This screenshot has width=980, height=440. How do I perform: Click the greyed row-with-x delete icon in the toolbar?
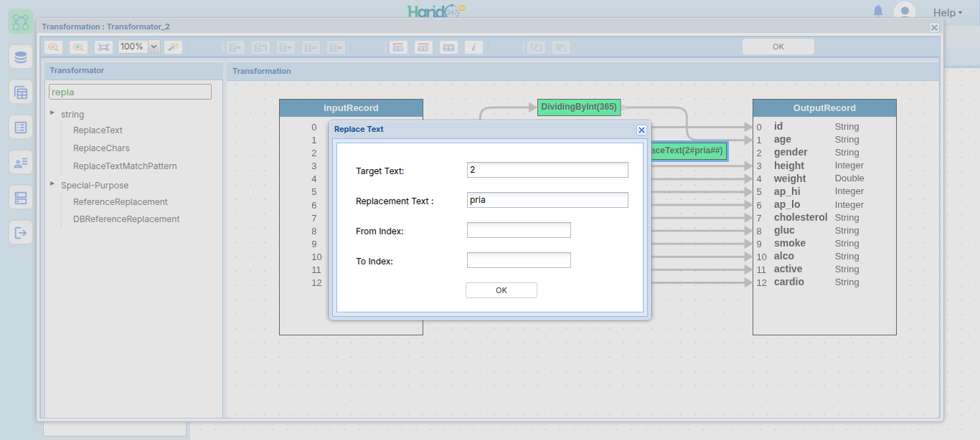[x=336, y=47]
